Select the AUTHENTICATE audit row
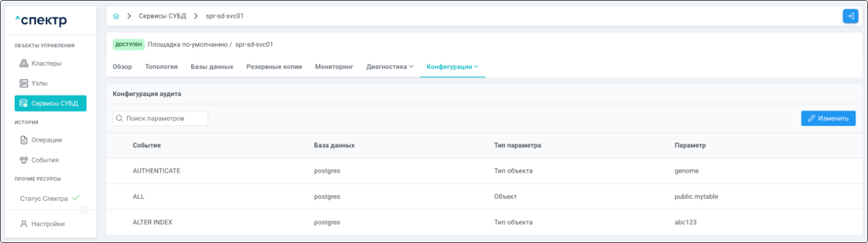The image size is (868, 243). tap(157, 171)
